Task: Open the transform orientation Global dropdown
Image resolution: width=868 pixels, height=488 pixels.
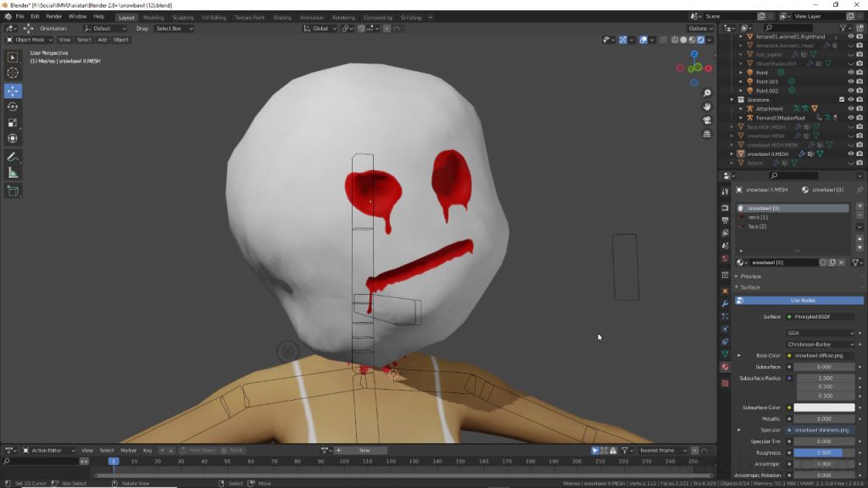Action: tap(320, 28)
